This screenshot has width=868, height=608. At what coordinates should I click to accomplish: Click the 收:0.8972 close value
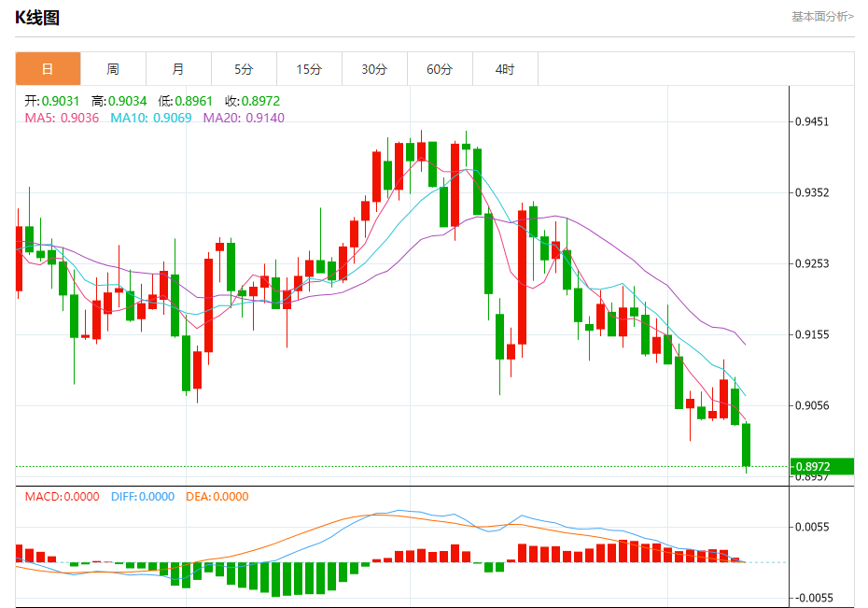pos(252,101)
